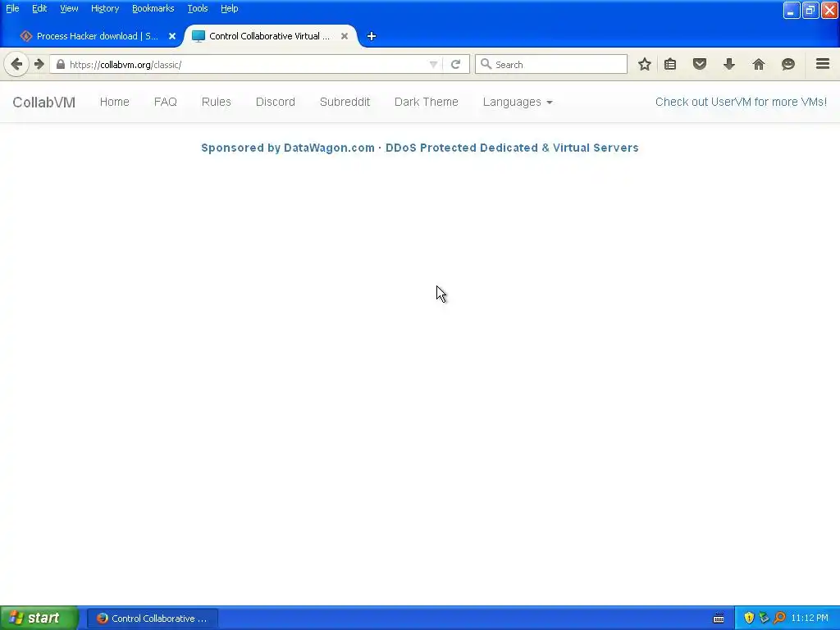Bookmark this page with the star icon
Viewport: 840px width, 630px height.
click(x=645, y=64)
